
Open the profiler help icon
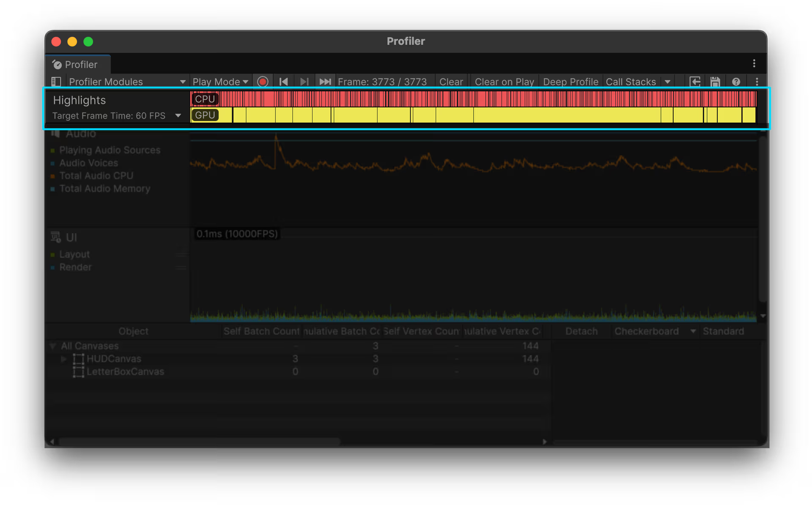[736, 82]
